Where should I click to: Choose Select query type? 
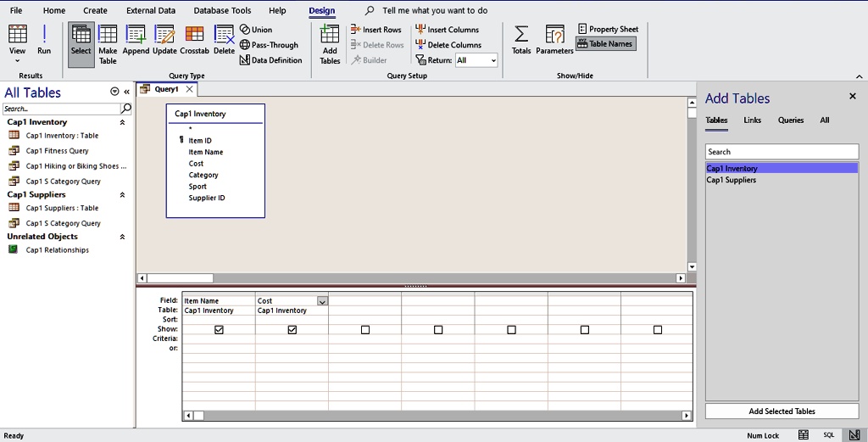(x=81, y=44)
